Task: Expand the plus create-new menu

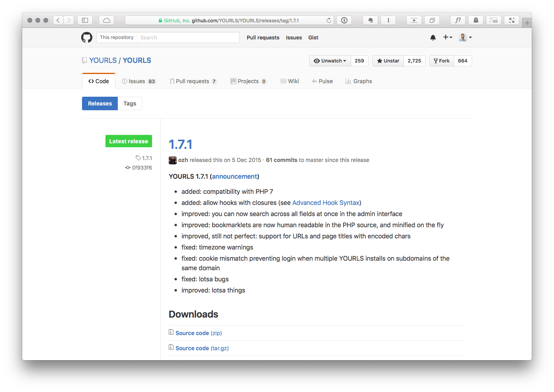Action: coord(448,37)
